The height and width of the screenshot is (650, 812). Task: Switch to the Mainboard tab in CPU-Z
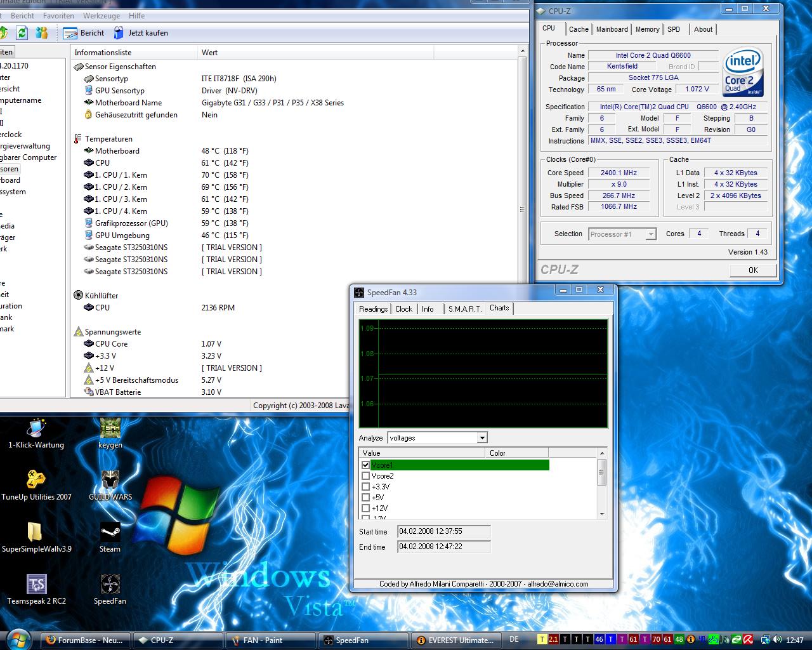coord(612,29)
